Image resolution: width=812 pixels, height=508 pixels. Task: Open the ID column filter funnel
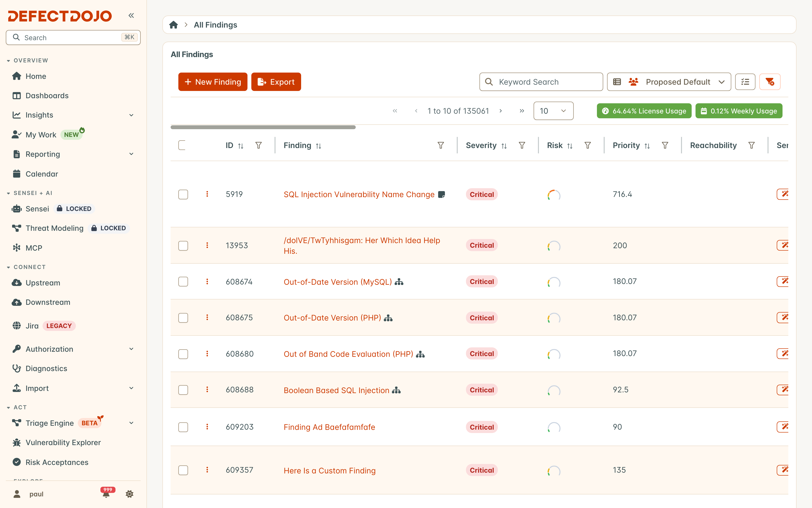coord(258,145)
